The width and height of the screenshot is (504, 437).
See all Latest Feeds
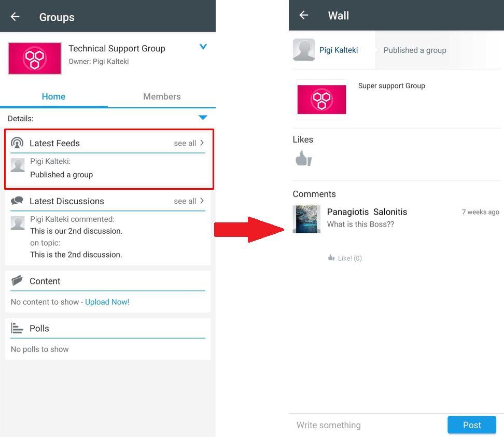pos(185,143)
